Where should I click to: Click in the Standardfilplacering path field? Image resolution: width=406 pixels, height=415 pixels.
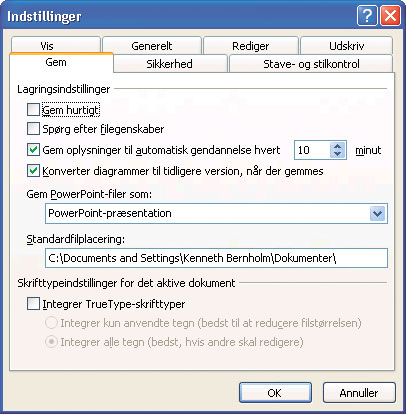[216, 258]
